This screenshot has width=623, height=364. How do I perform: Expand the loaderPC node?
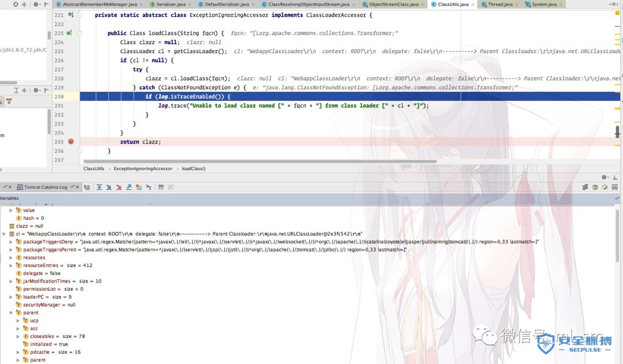(x=11, y=297)
